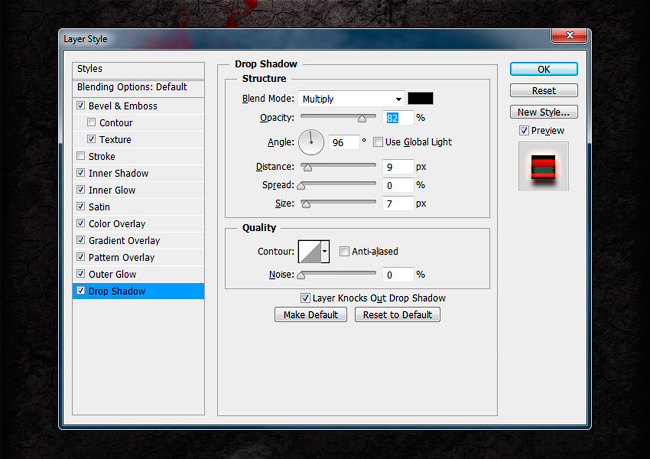Uncheck the Preview checkbox
Image resolution: width=650 pixels, height=459 pixels.
(524, 131)
